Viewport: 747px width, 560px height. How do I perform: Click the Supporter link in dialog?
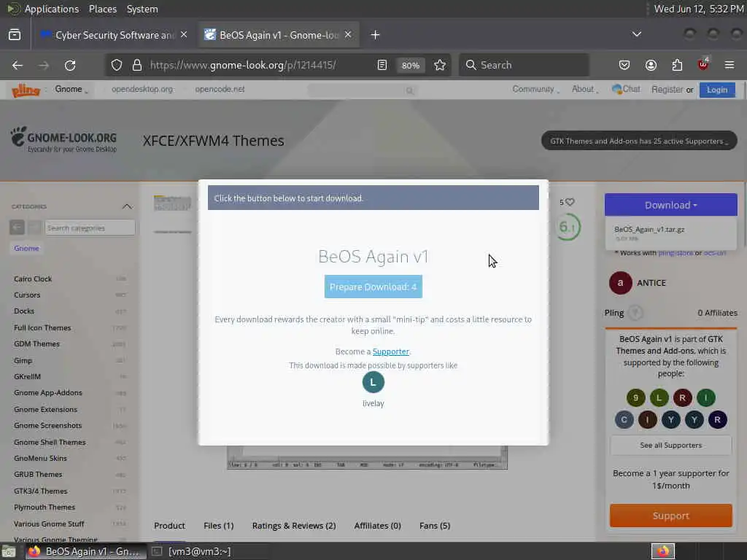(x=391, y=351)
